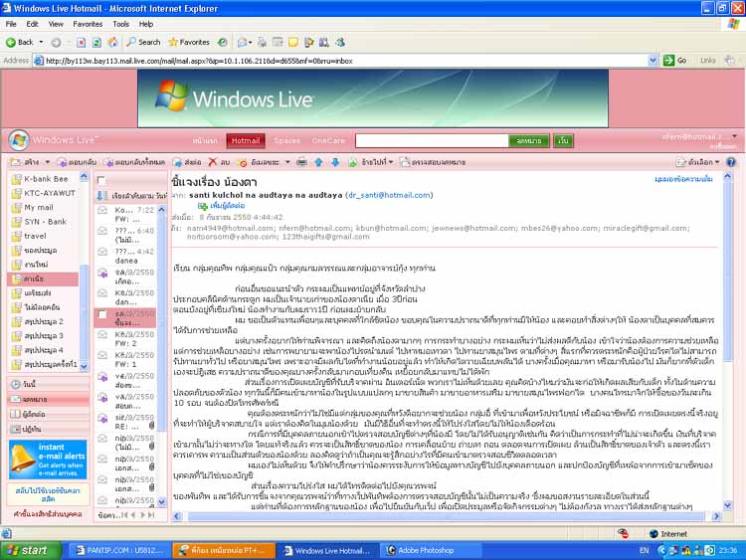
Task: Open the account menu arrow next to nfern@hotmail
Action: click(735, 136)
